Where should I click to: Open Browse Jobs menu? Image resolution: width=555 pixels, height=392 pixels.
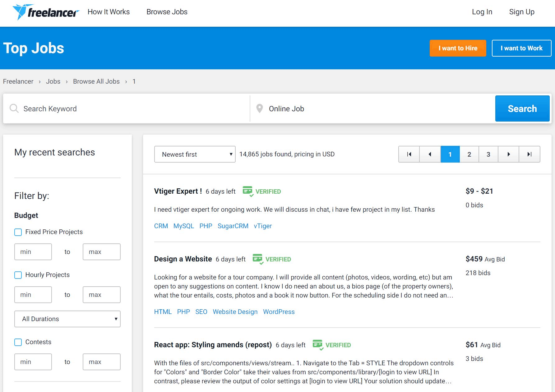(x=167, y=12)
